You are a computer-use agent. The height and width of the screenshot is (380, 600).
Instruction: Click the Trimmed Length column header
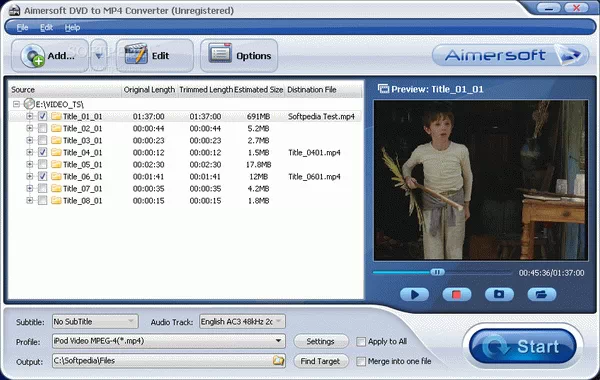coord(206,90)
